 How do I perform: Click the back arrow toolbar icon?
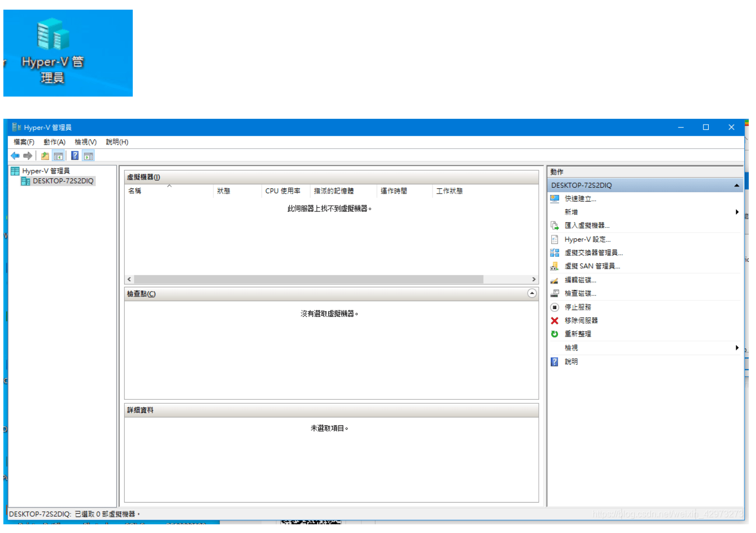point(15,155)
